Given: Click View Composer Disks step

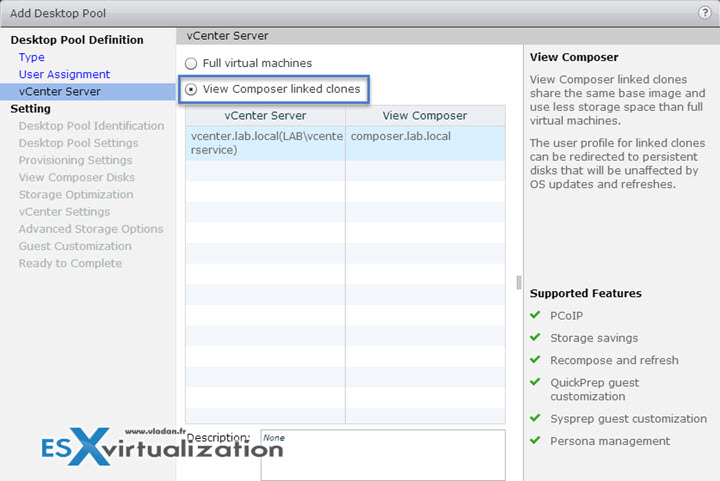Looking at the screenshot, I should [x=77, y=178].
